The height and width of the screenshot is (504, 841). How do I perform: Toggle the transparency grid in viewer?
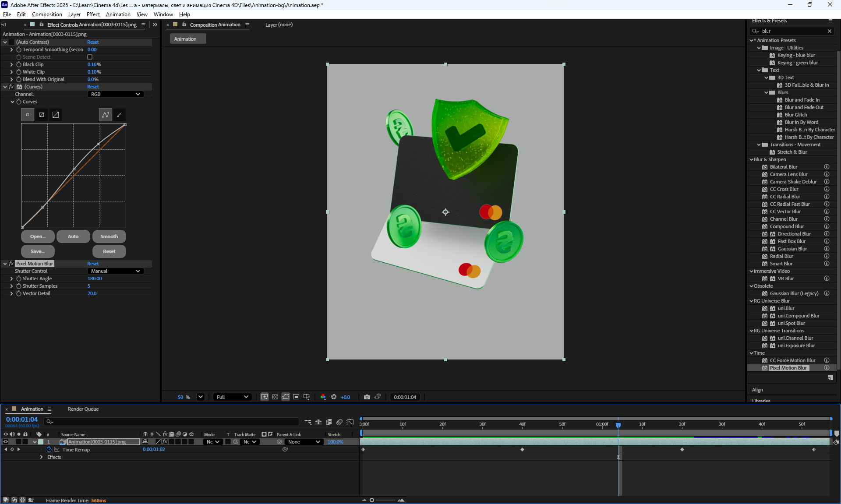point(275,397)
